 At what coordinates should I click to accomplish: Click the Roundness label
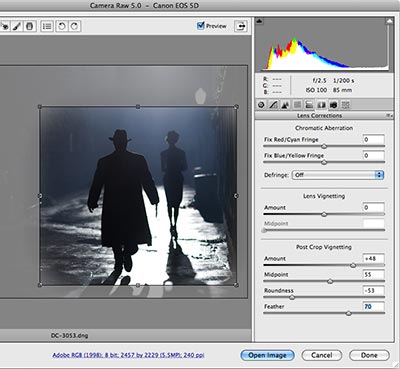[x=279, y=290]
